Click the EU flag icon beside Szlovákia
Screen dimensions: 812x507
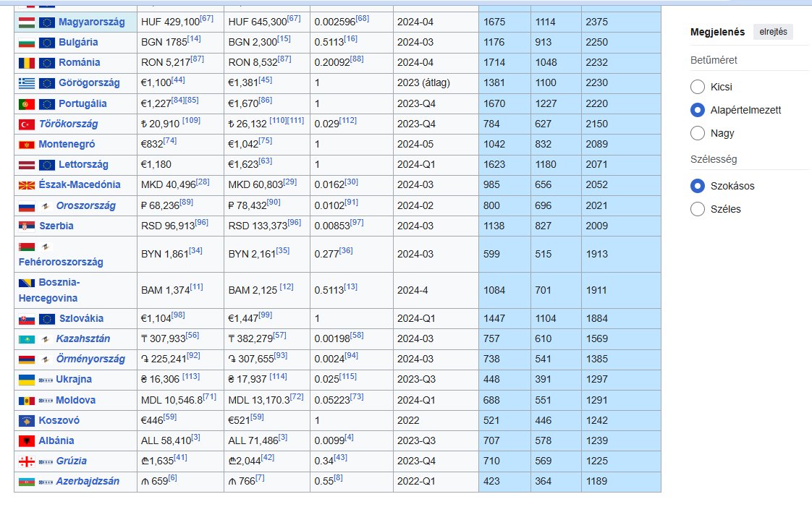(x=46, y=319)
